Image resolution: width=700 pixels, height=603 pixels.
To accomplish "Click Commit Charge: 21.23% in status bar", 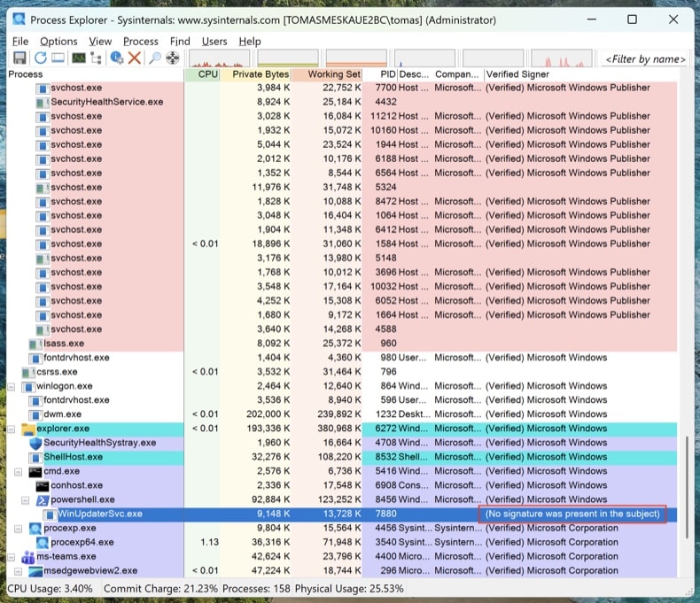I will pos(160,589).
